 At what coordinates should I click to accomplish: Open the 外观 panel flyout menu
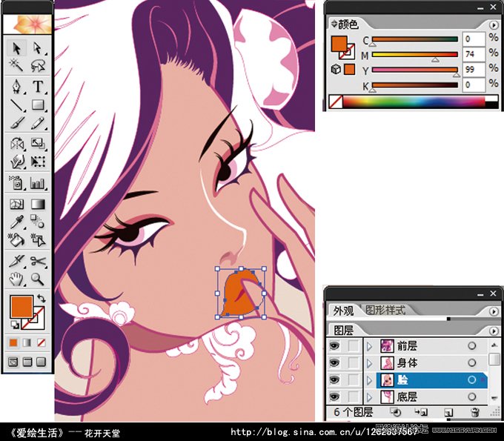point(493,311)
